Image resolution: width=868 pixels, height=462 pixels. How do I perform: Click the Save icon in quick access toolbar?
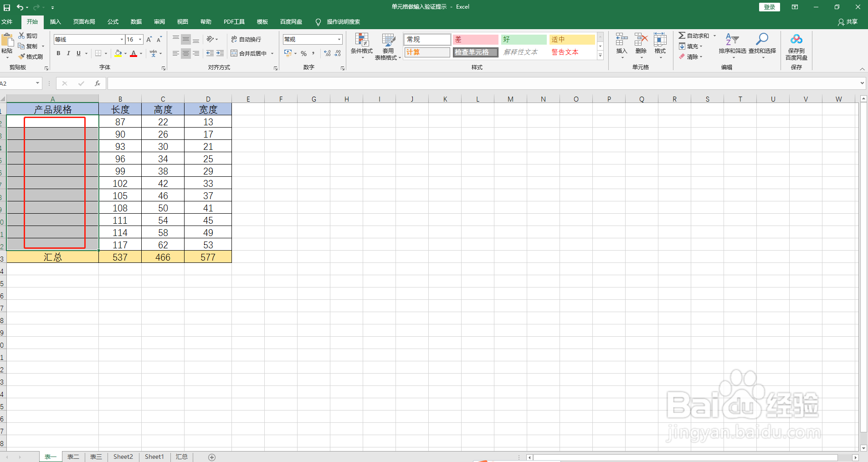point(7,7)
